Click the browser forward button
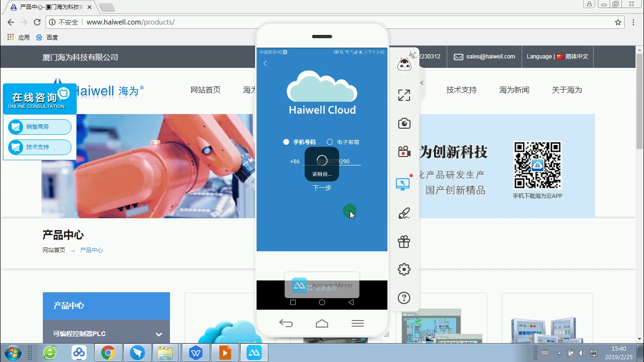 coord(24,22)
